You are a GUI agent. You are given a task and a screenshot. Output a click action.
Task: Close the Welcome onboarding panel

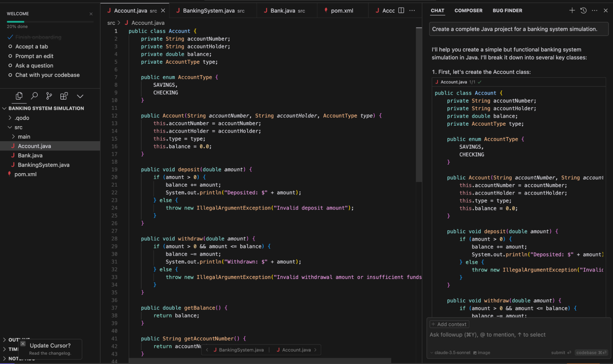(x=91, y=14)
